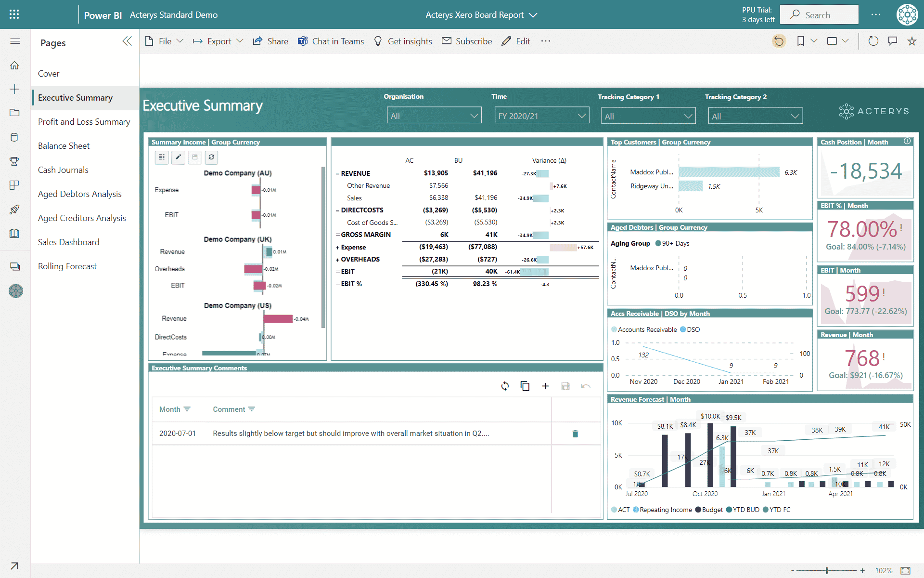Toggle the hamburger navigation menu

(15, 41)
